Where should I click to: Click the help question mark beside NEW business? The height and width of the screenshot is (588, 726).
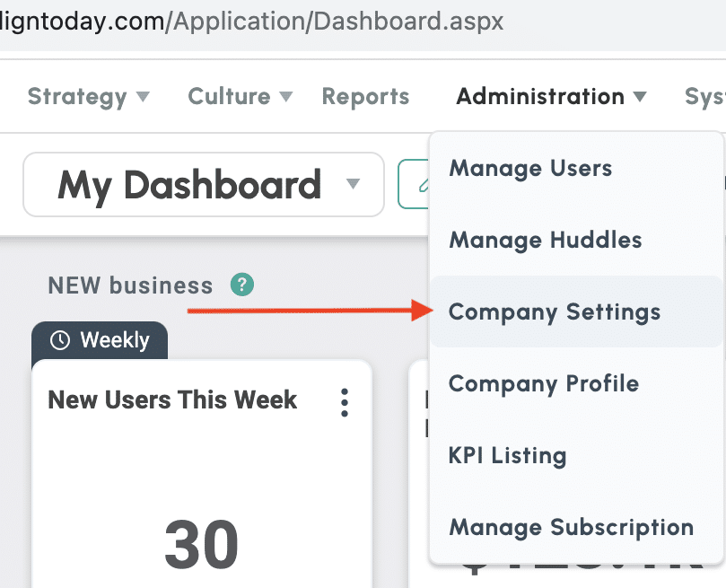coord(242,285)
